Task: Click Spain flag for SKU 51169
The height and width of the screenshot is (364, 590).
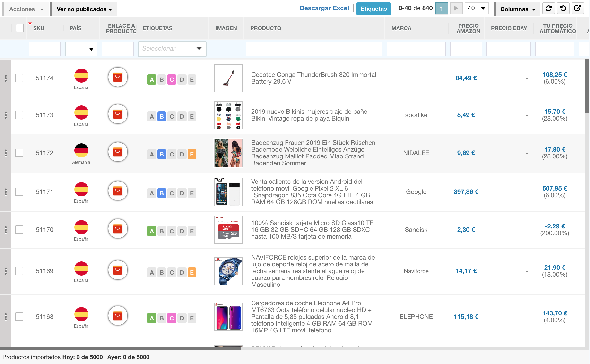Action: tap(81, 269)
